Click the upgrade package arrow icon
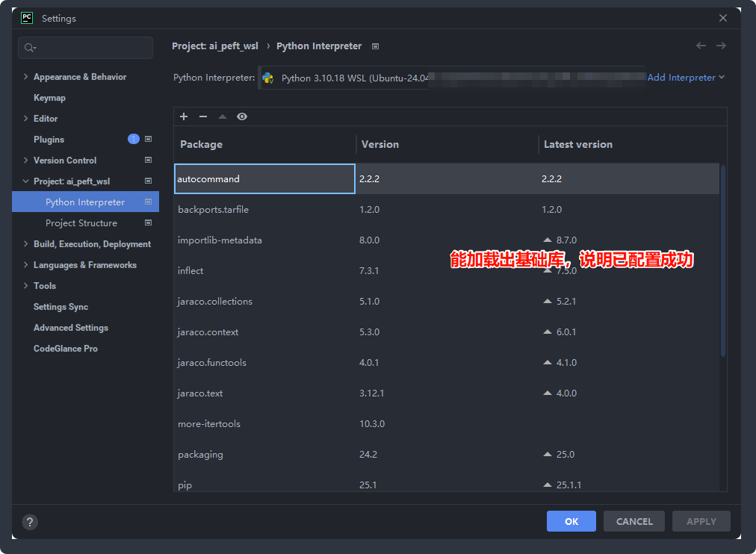Screen dimensions: 756x554 223,116
